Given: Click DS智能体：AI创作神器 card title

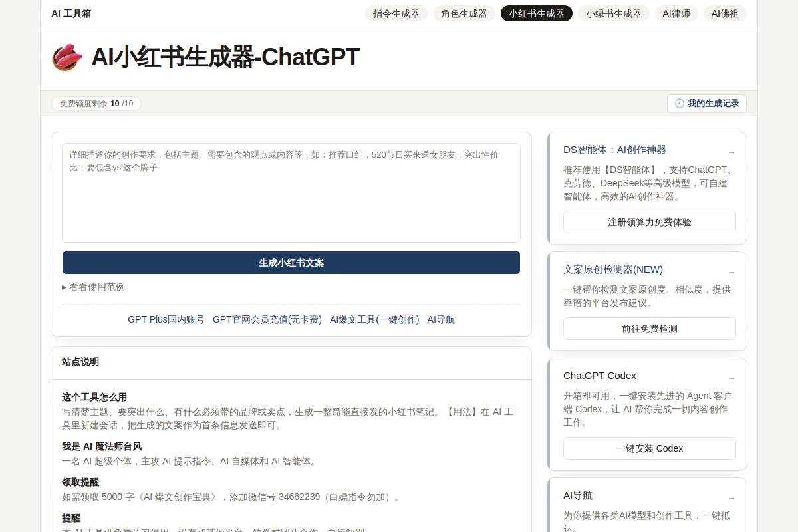Looking at the screenshot, I should [x=614, y=150].
